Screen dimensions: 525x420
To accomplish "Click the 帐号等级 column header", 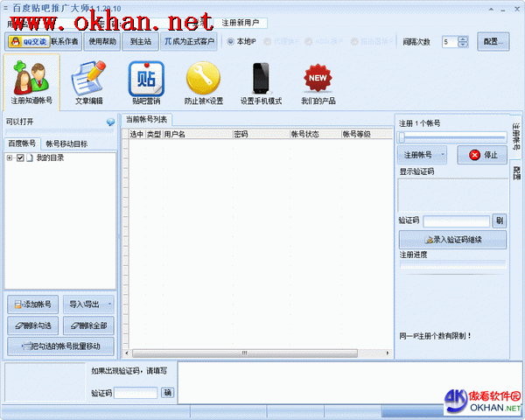I will click(x=367, y=134).
